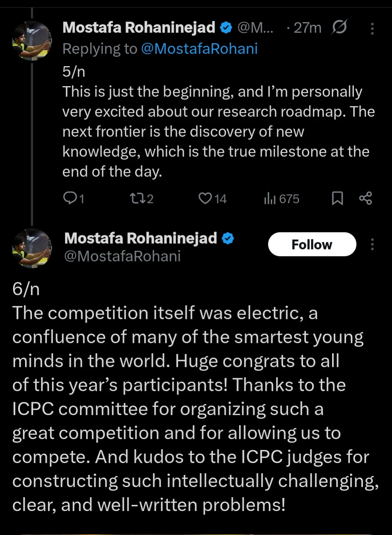Share the 5/n tweet
Viewport: 392px width, 535px height.
(x=366, y=198)
